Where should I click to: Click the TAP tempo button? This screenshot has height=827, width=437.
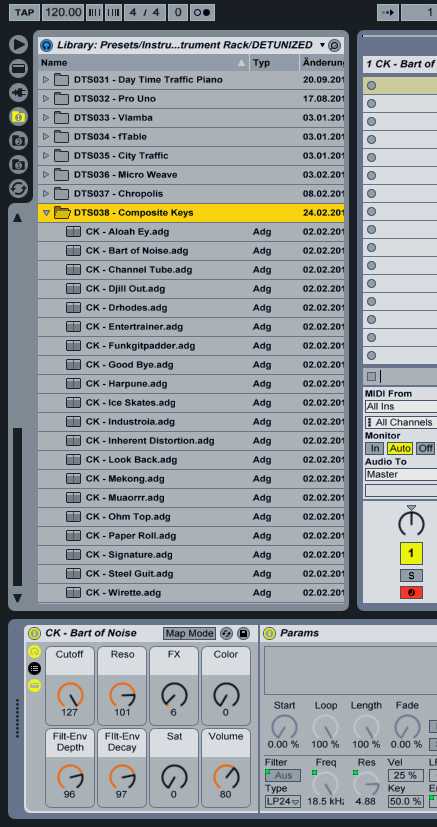[x=24, y=12]
